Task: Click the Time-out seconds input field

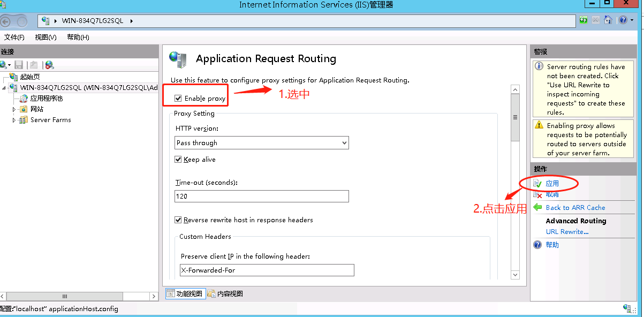Action: pos(262,196)
